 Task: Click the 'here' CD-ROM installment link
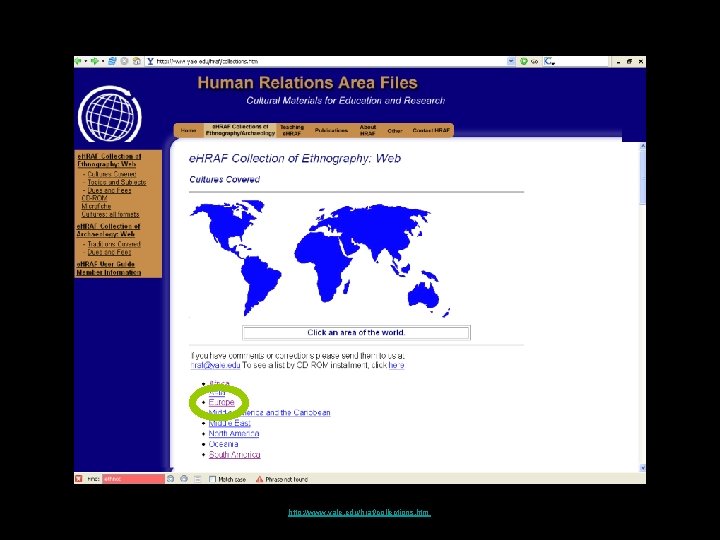(x=396, y=365)
